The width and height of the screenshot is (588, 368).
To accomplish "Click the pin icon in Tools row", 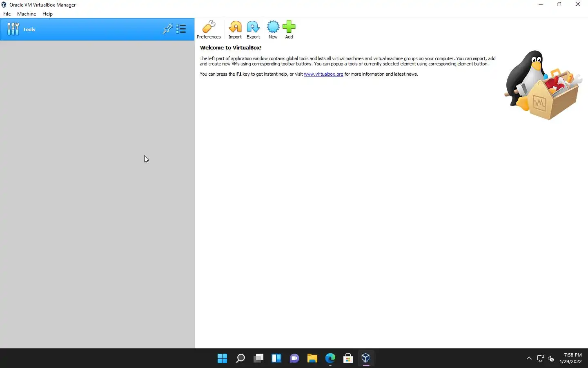I will [167, 29].
